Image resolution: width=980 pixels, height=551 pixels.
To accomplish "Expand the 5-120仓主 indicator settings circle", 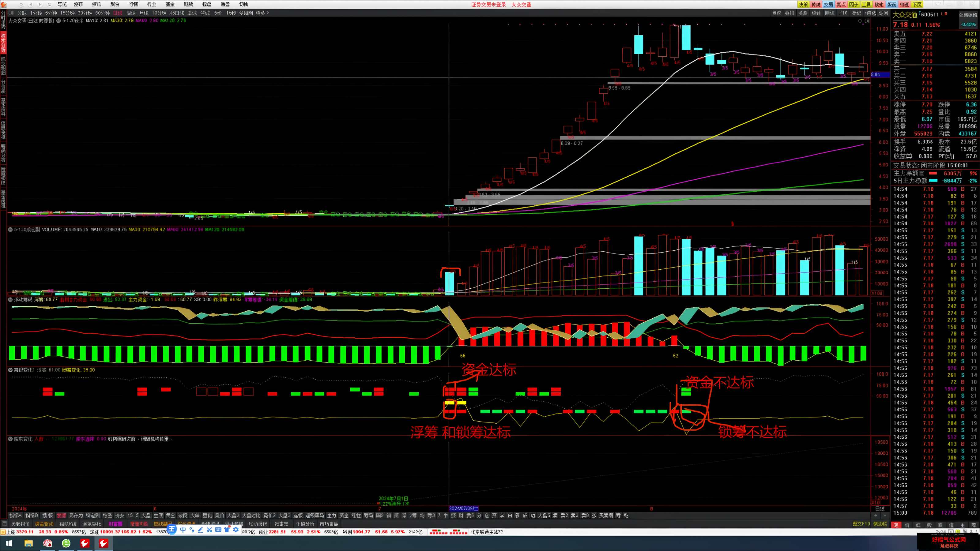I will tap(58, 21).
